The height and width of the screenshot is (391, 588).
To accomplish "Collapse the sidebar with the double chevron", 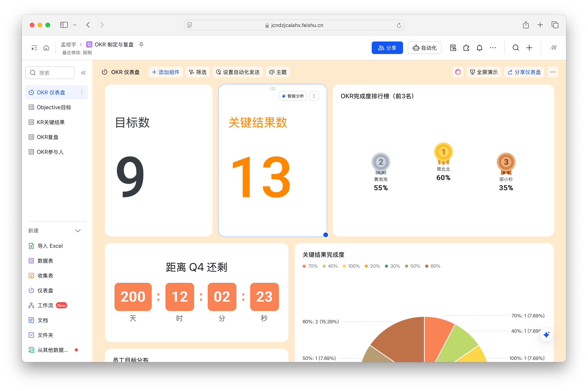I will [83, 73].
